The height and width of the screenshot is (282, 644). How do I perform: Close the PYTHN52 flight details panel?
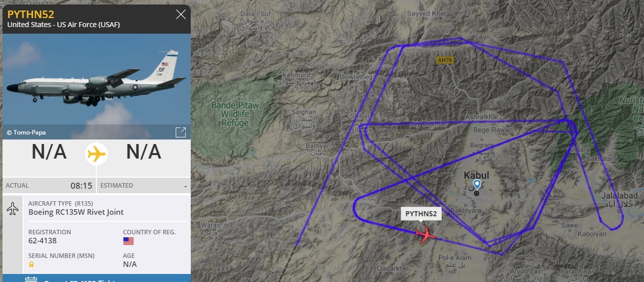click(x=181, y=14)
